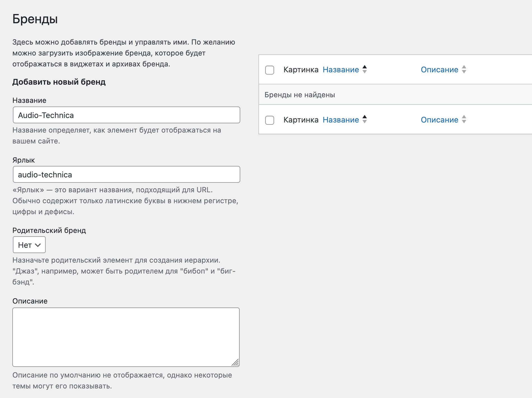Open the Родительский бренд dropdown
The height and width of the screenshot is (398, 532).
click(29, 245)
